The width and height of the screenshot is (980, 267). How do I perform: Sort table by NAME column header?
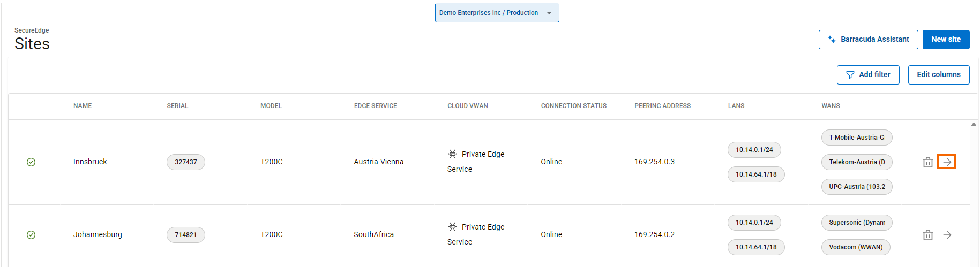83,106
